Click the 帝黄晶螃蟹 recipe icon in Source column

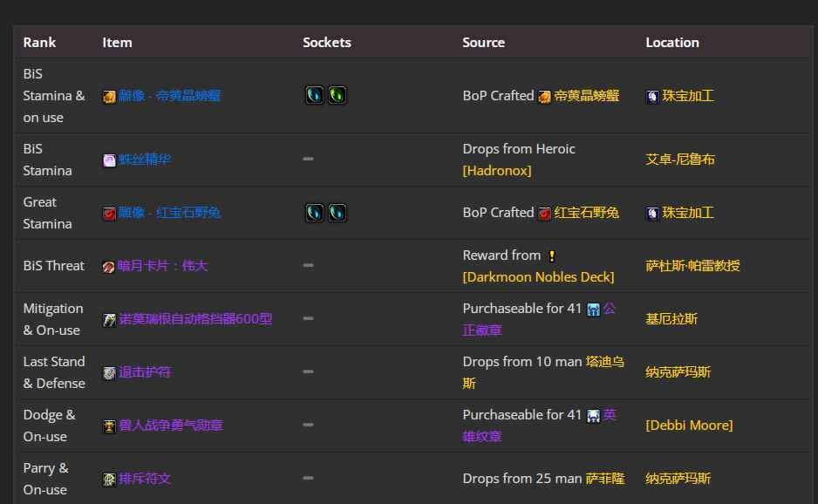click(x=544, y=97)
